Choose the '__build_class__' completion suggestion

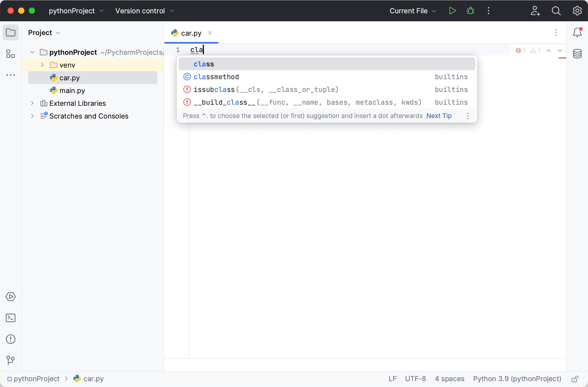(x=327, y=102)
